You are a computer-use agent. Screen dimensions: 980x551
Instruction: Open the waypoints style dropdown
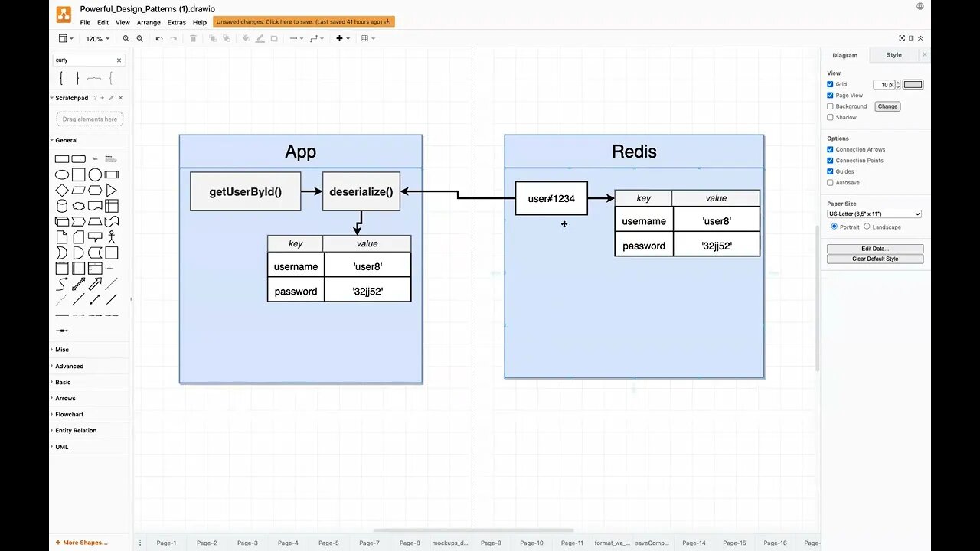tap(316, 38)
